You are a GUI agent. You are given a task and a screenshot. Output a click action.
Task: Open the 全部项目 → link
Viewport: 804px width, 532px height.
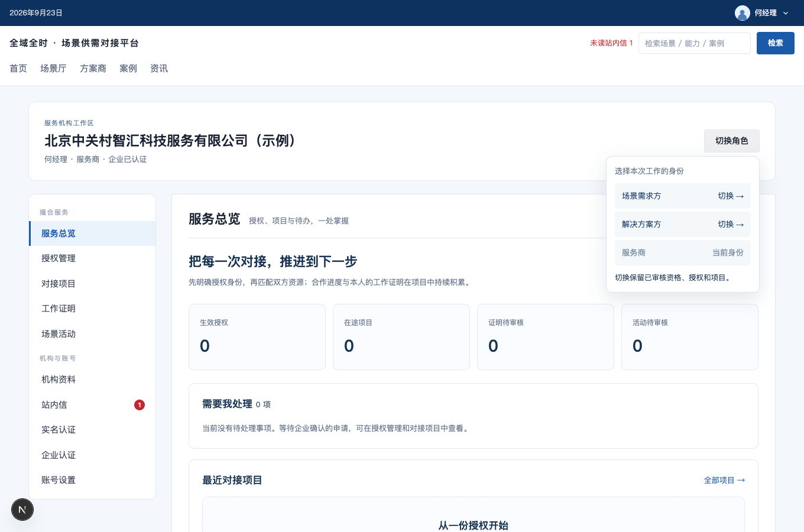pos(724,481)
